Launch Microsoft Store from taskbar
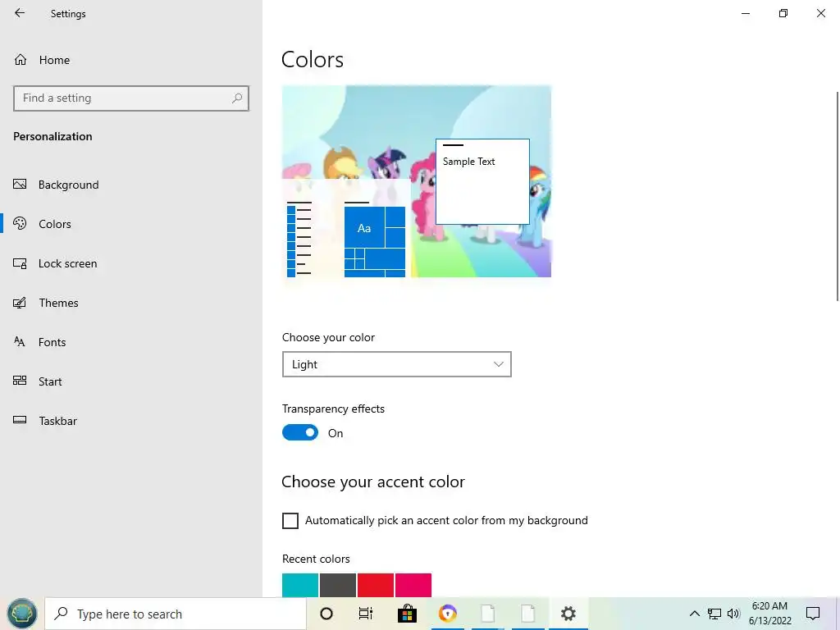 click(x=407, y=614)
